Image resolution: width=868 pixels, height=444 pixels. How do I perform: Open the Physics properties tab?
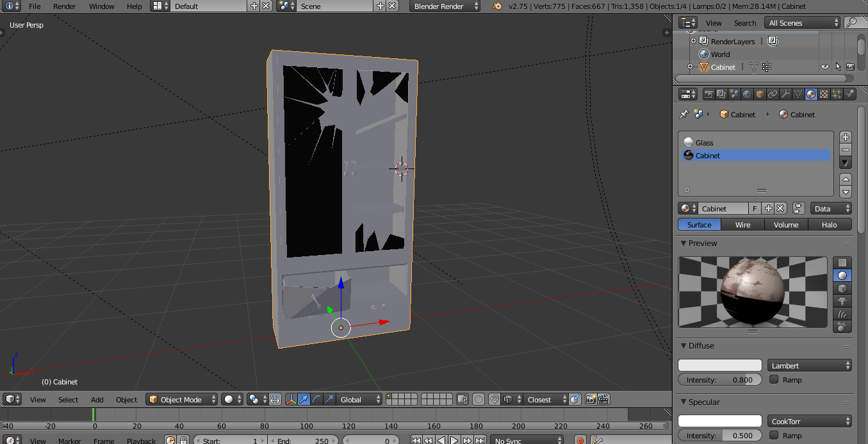point(849,94)
